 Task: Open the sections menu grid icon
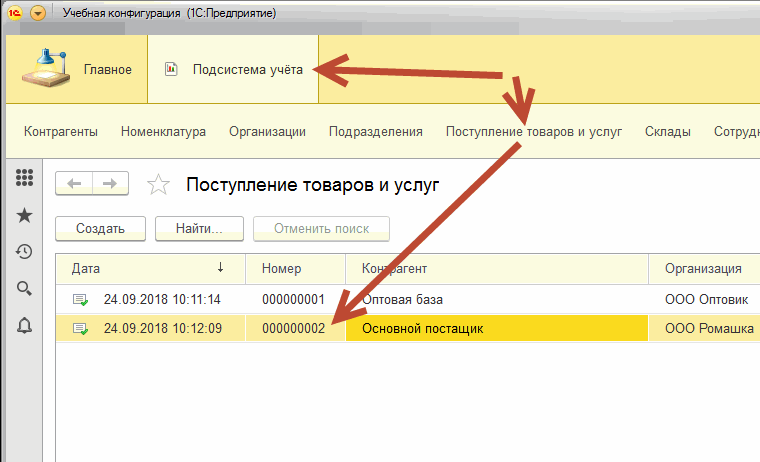pos(25,178)
